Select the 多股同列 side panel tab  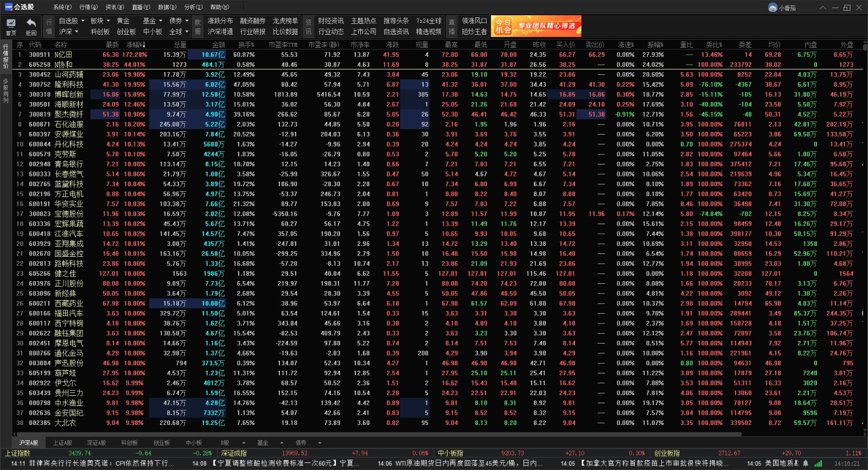(x=5, y=90)
